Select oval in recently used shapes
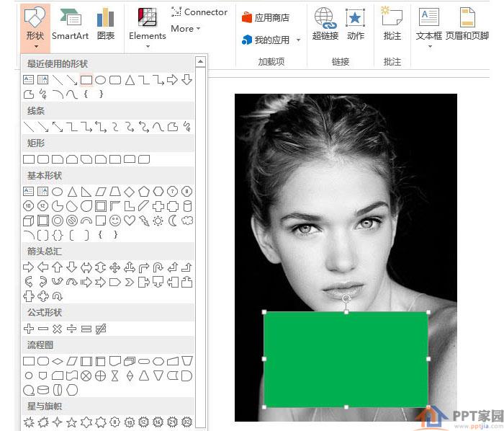Image resolution: width=504 pixels, height=431 pixels. click(101, 80)
